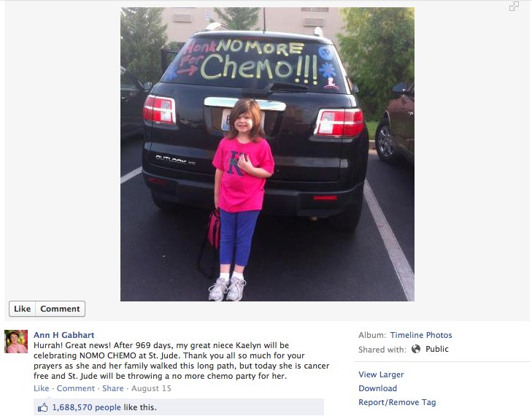532x416 pixels.
Task: Click the Comment button under photo
Action: point(60,309)
